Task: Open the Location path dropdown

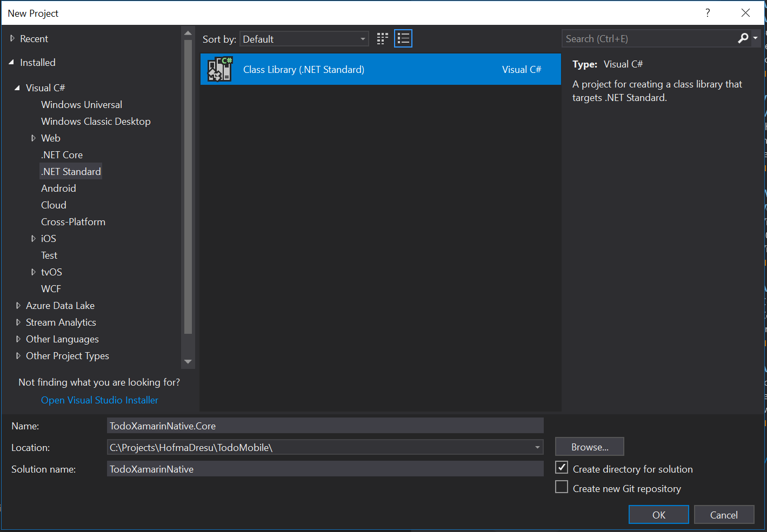Action: coord(537,447)
